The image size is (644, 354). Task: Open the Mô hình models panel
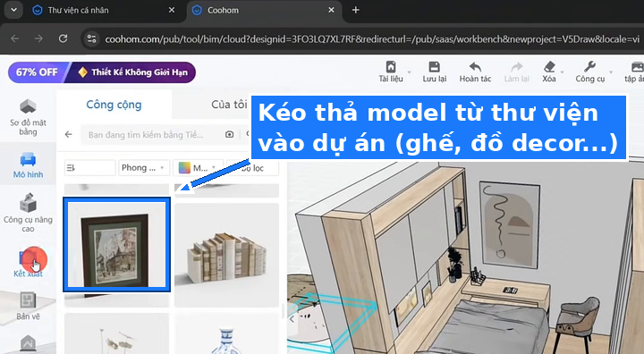tap(28, 165)
